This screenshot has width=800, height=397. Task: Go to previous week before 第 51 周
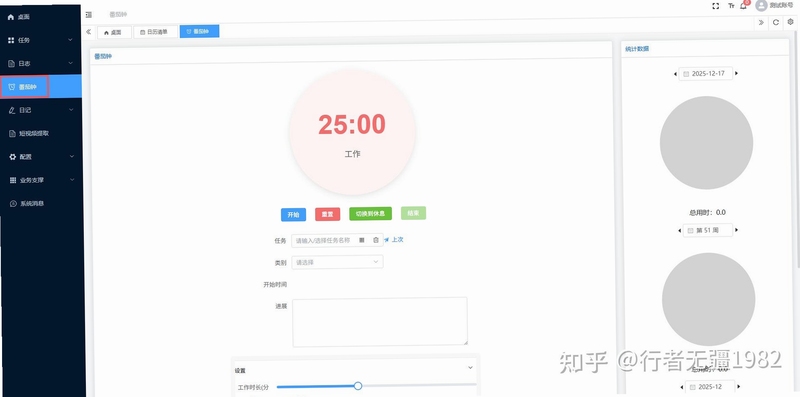pos(680,230)
